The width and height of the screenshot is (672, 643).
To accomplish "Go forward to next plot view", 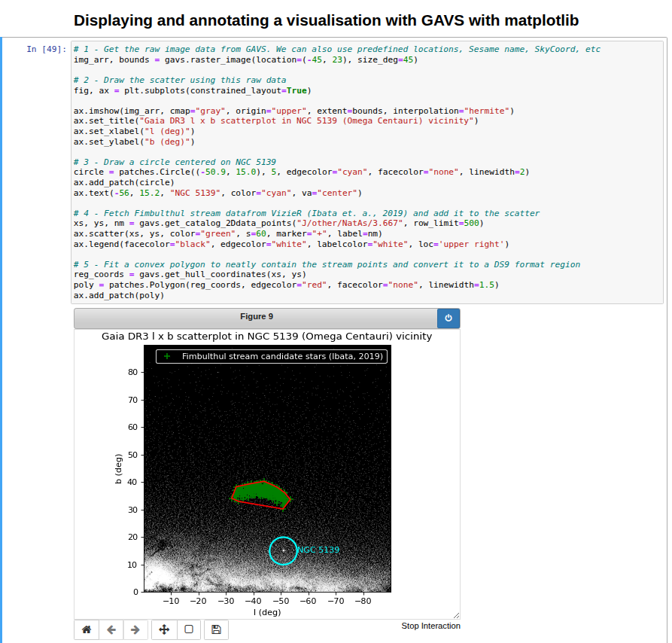I will point(135,629).
